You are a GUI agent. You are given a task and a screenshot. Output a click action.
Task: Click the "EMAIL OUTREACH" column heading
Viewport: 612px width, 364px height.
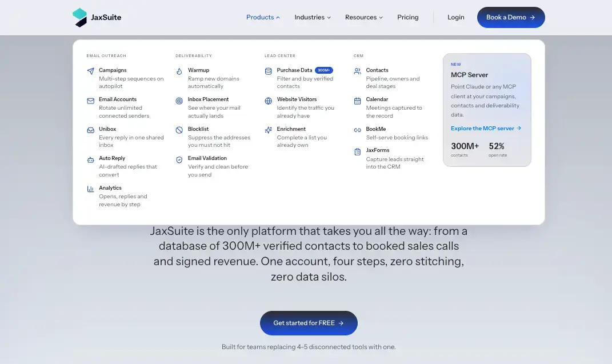pyautogui.click(x=106, y=56)
